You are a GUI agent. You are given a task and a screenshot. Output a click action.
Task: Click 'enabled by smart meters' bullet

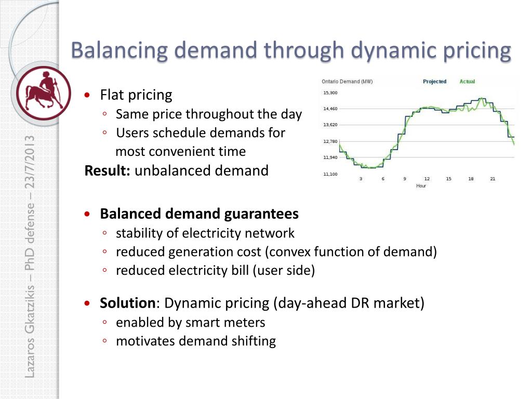click(x=190, y=322)
